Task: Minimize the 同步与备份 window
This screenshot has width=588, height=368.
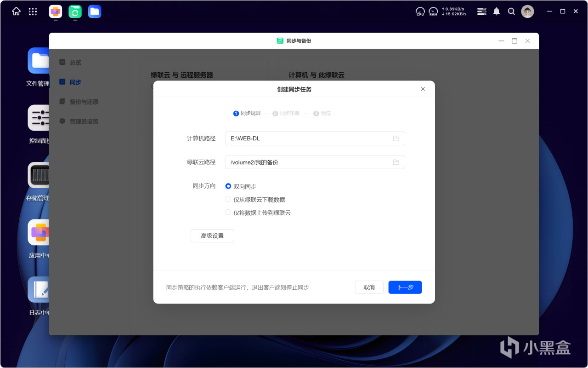Action: (x=501, y=41)
